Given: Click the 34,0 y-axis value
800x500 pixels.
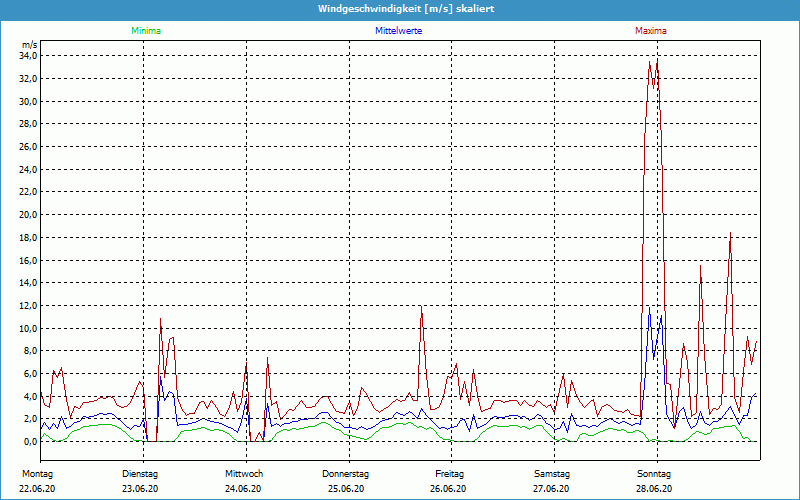Looking at the screenshot, I should click(29, 56).
